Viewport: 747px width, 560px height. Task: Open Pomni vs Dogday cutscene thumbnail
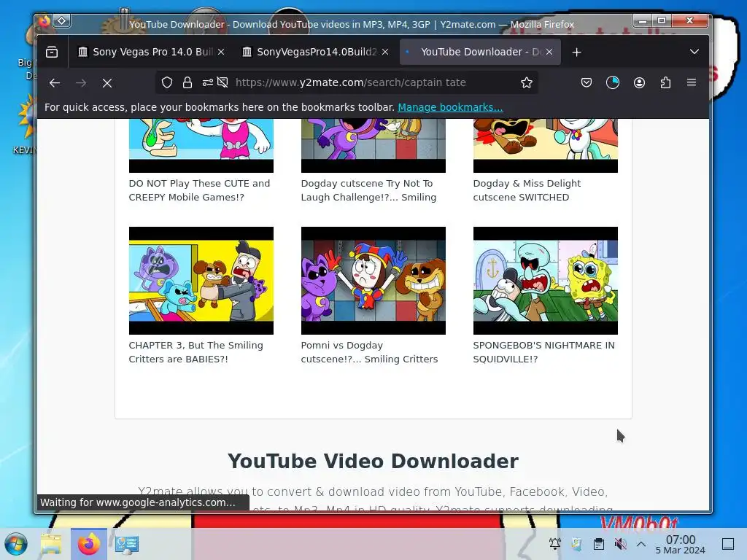tap(373, 281)
